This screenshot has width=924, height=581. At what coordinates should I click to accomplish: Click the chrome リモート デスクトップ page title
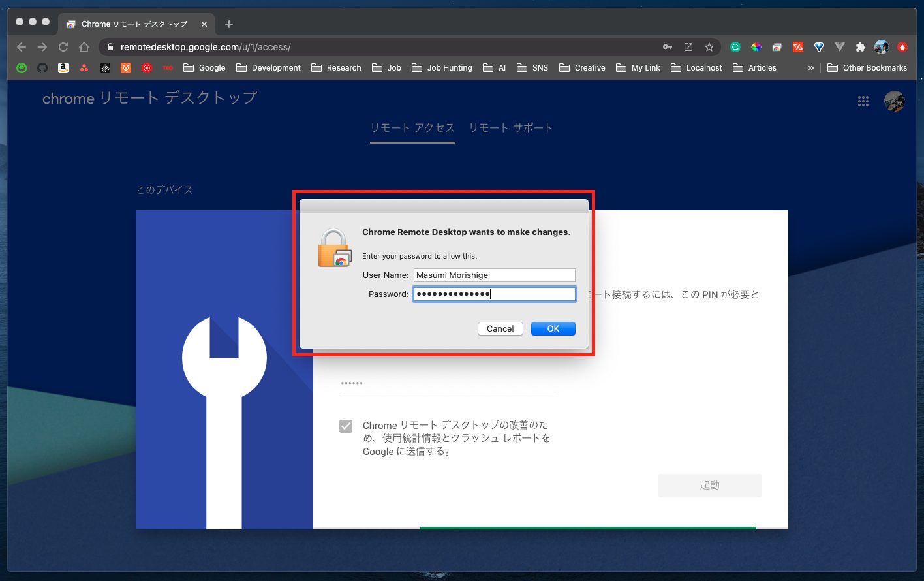150,99
